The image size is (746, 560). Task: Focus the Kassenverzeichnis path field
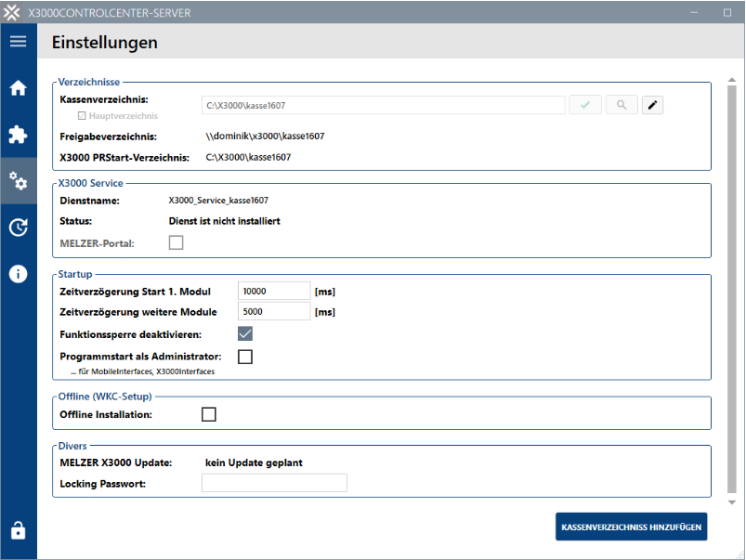(x=384, y=105)
